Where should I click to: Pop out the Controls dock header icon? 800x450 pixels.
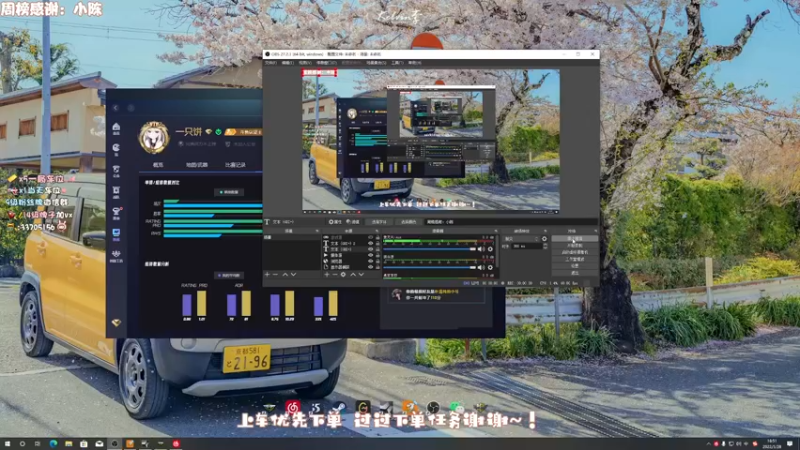pyautogui.click(x=595, y=231)
